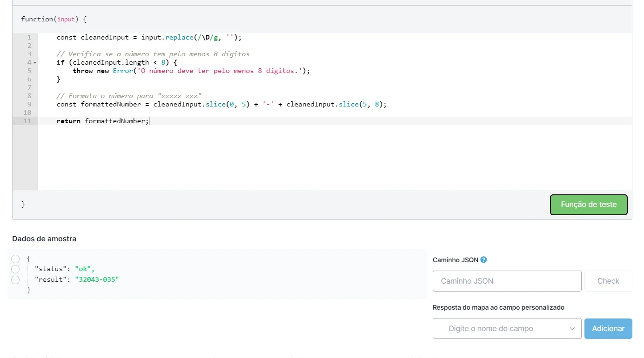Focus the Caminho JSON input field

(507, 281)
